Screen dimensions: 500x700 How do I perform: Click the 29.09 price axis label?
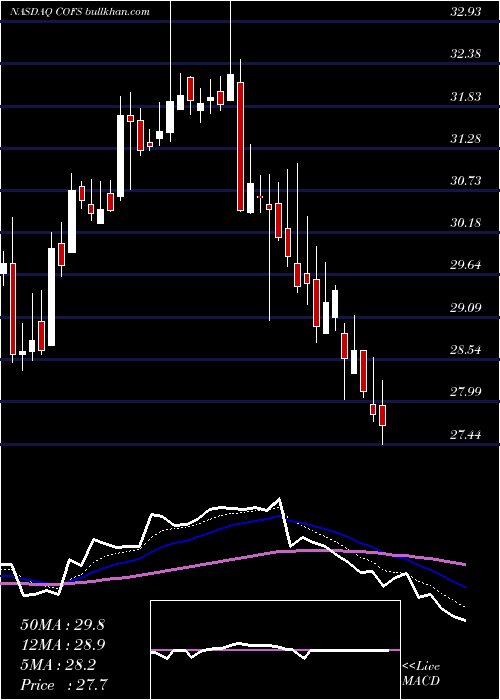pyautogui.click(x=466, y=307)
